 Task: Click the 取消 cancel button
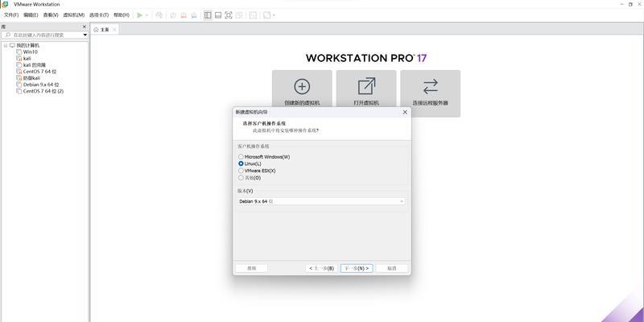[392, 268]
